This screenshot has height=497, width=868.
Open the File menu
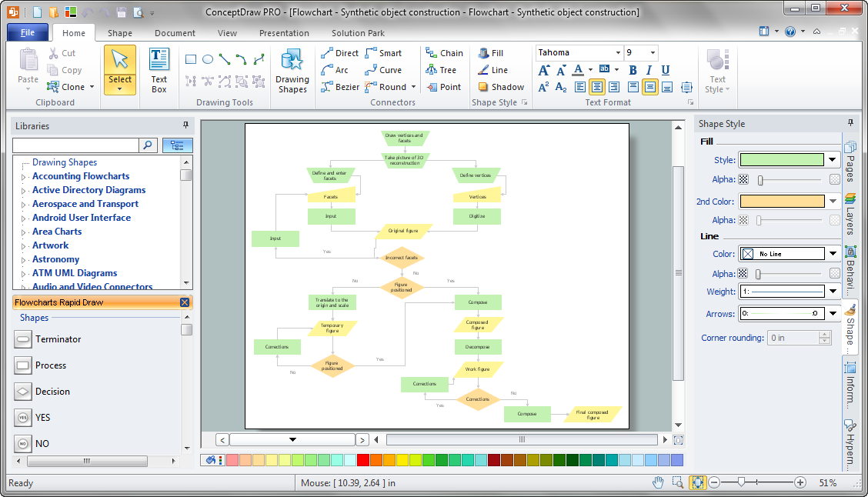point(28,33)
